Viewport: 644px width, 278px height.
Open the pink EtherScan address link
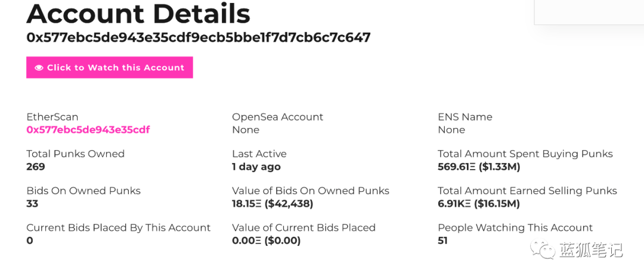(x=88, y=130)
